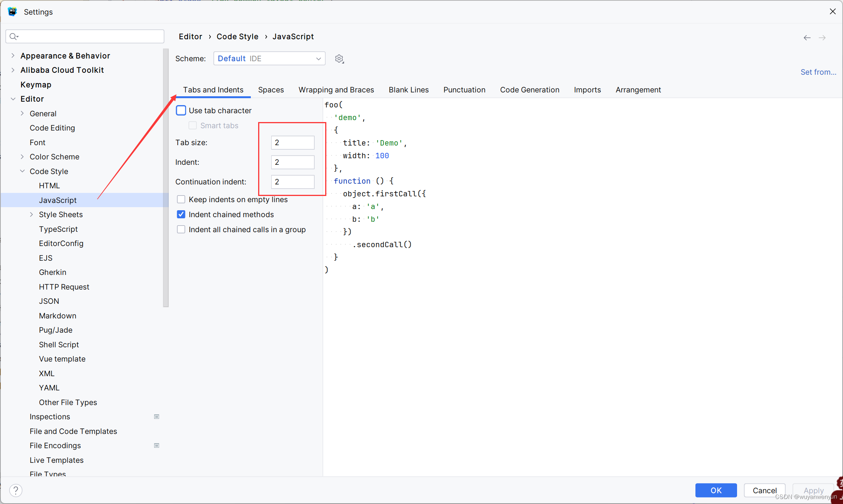Open the Blank Lines tab
This screenshot has width=843, height=504.
point(408,90)
